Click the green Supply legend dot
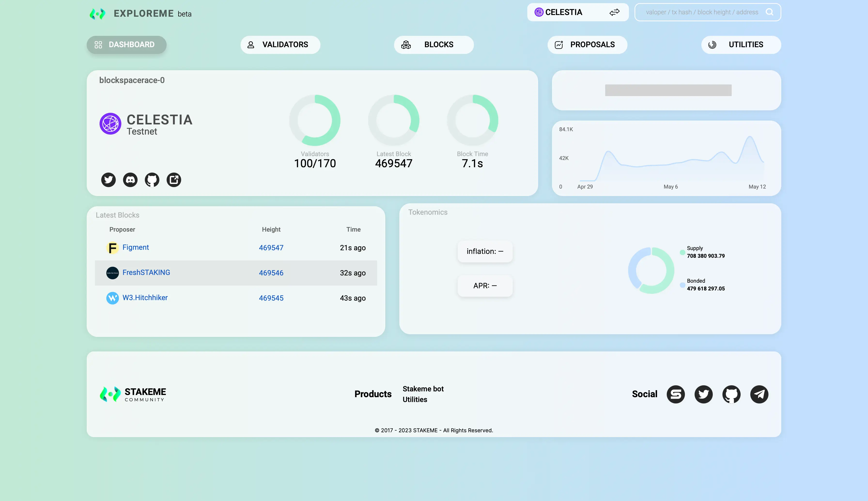Screen dimensions: 868x501 pos(682,252)
